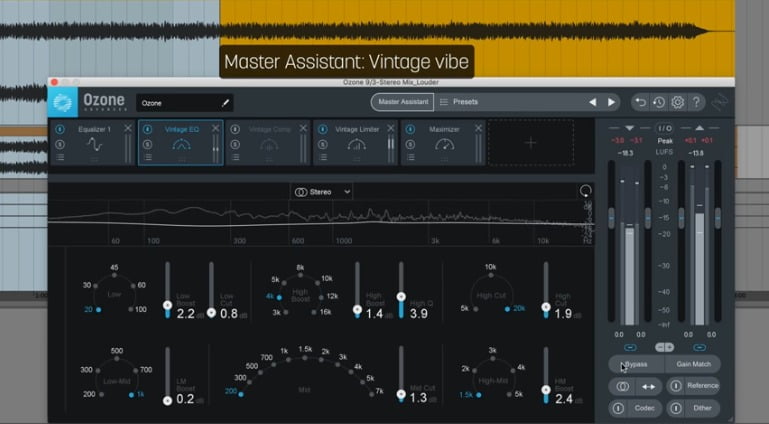Click the I/O meter button
The height and width of the screenshot is (424, 769).
(665, 128)
